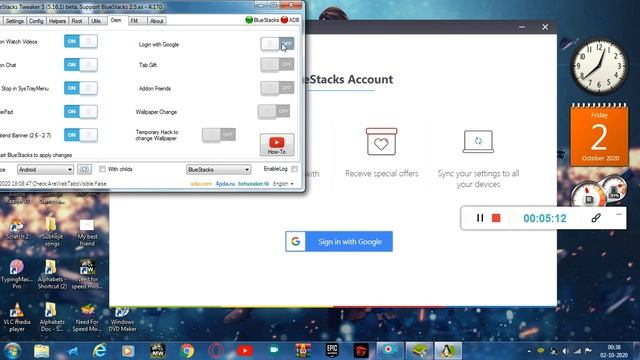
Task: Open Scratch 2 desktop shortcut
Action: [17, 229]
